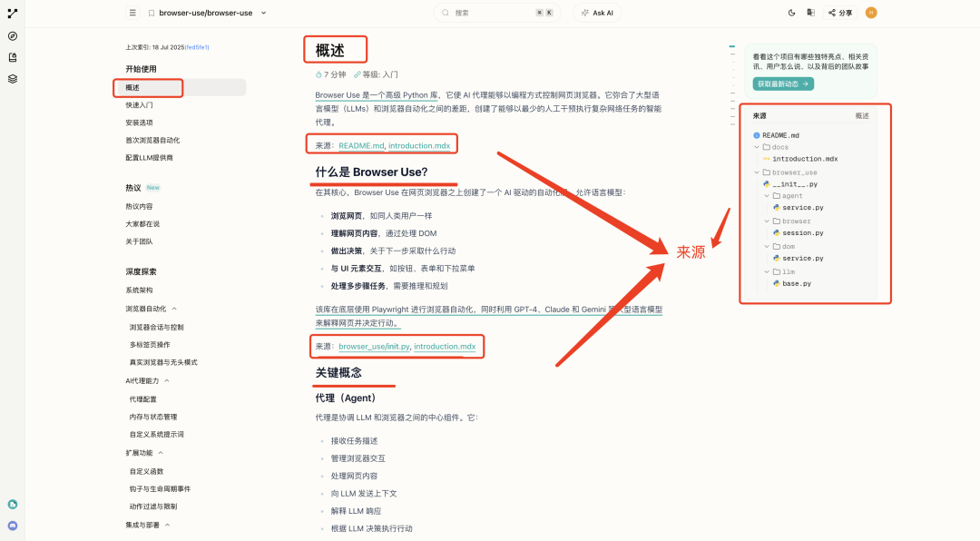Open 浏览器会话与控制 page

[156, 327]
